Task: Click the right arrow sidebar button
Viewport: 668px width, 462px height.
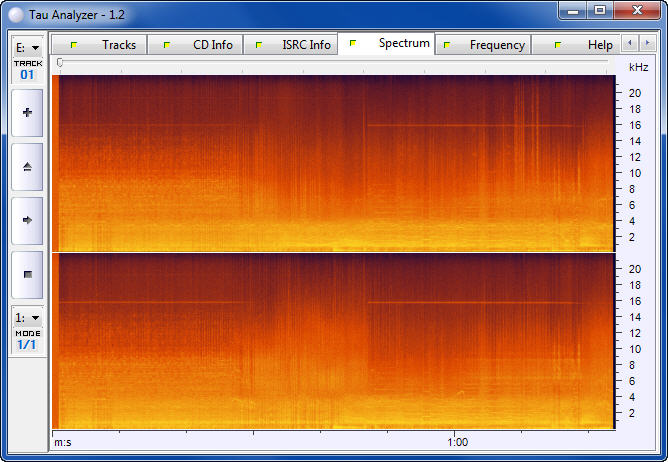Action: click(27, 220)
